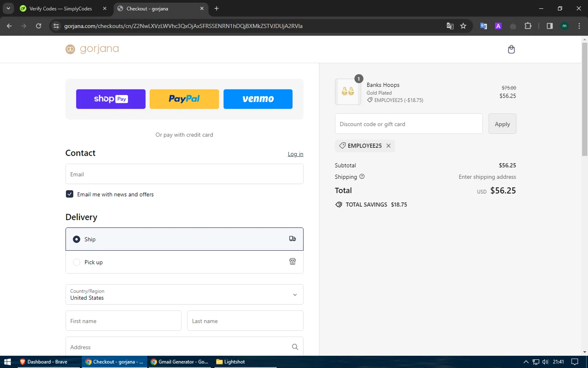Pay with Venmo

pyautogui.click(x=258, y=99)
